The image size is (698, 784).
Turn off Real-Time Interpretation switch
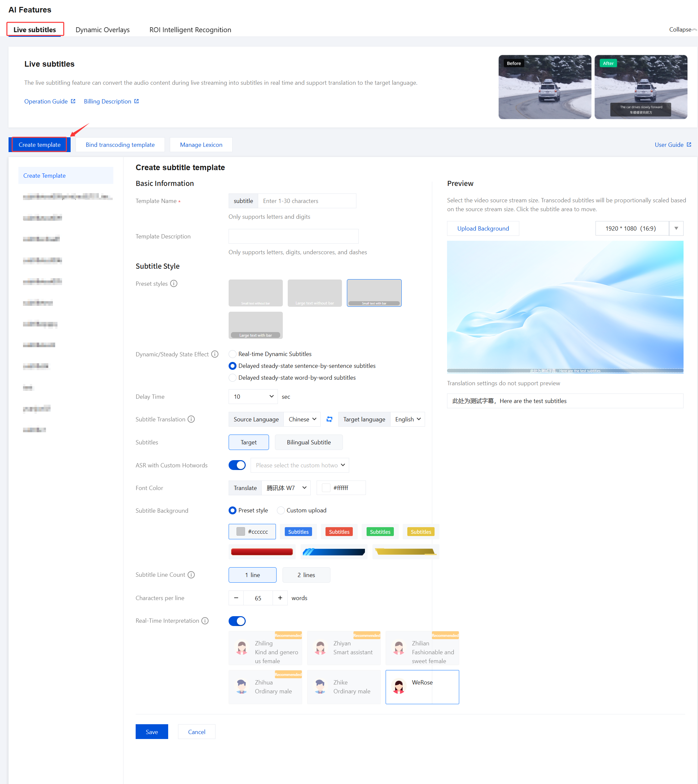pos(237,621)
